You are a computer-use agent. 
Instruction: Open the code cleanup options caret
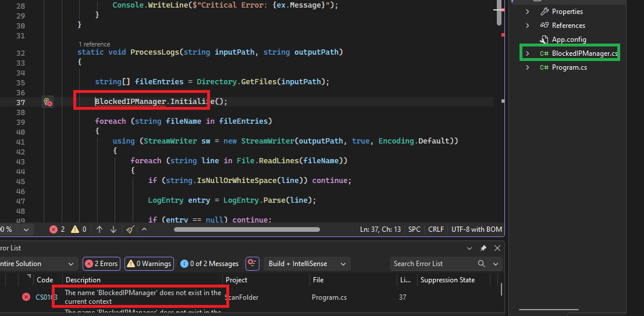pos(144,229)
